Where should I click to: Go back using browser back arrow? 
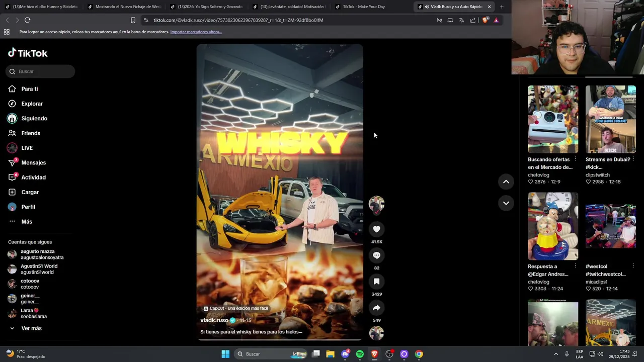click(x=7, y=20)
